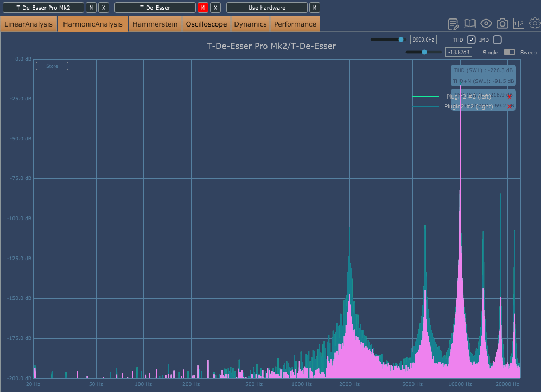Toggle the Single/Sweep switch
This screenshot has width=541, height=392.
(510, 52)
